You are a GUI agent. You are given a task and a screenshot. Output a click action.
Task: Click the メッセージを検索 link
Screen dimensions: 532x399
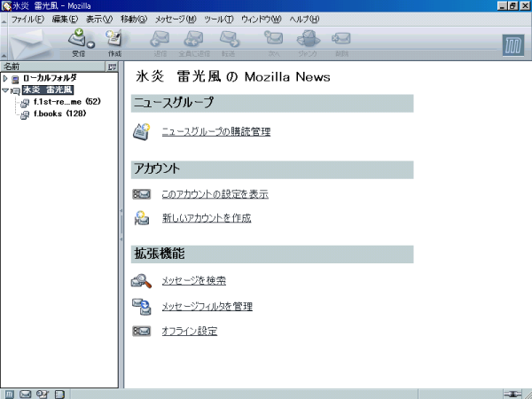193,280
